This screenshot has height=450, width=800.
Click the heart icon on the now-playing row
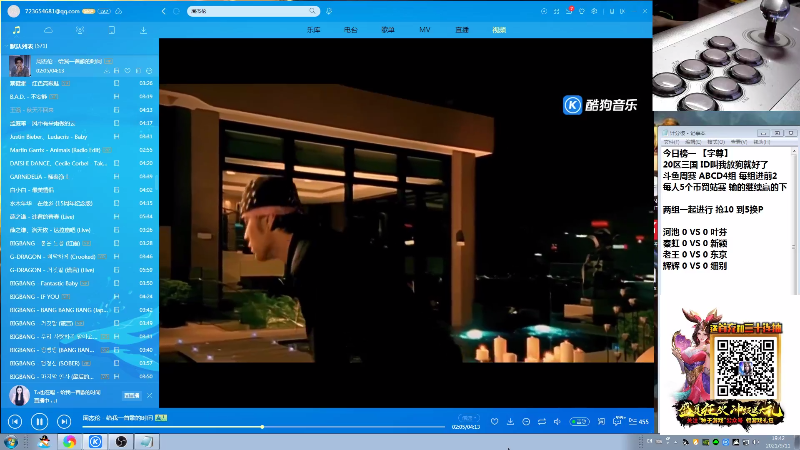pos(128,71)
